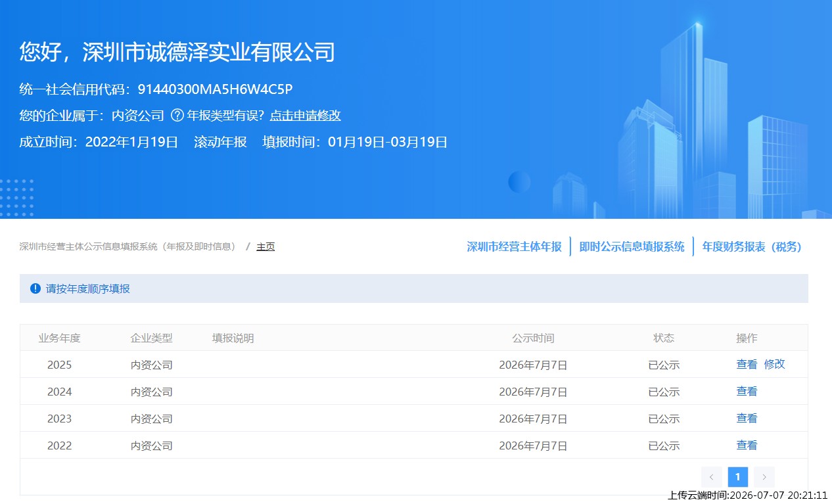View the 2023 annual report
832x504 pixels.
[x=747, y=418]
